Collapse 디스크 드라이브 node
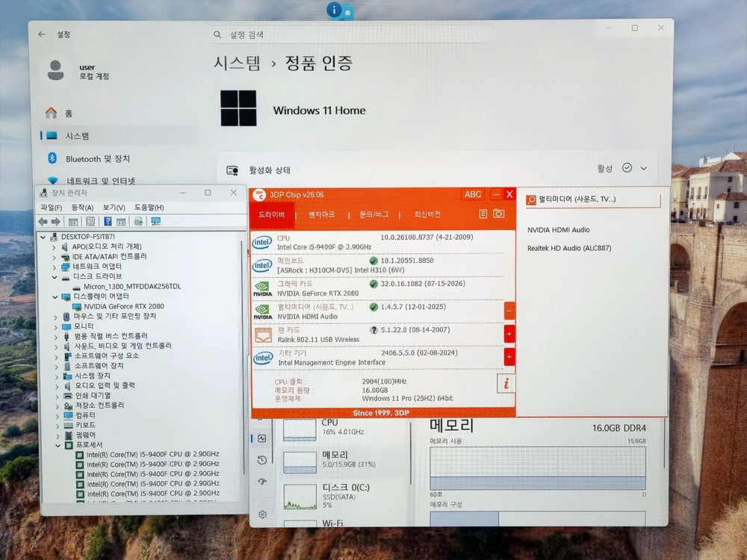 pyautogui.click(x=55, y=277)
